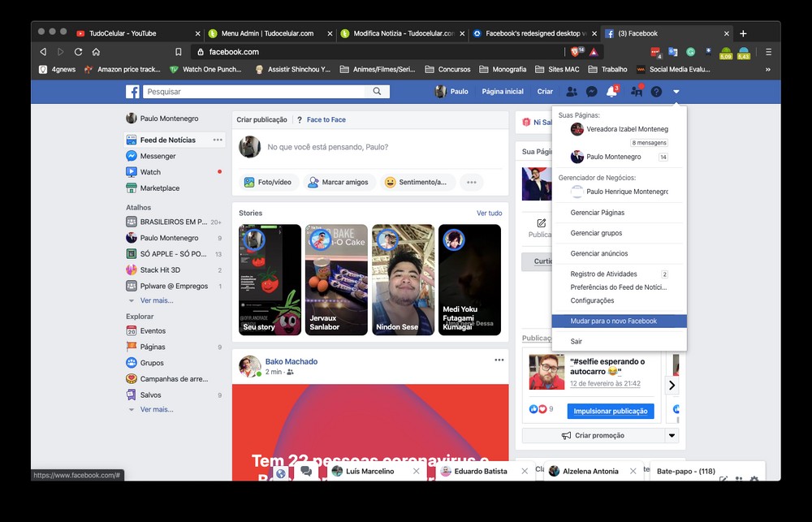
Task: Click the facebook.com address bar
Action: [378, 52]
